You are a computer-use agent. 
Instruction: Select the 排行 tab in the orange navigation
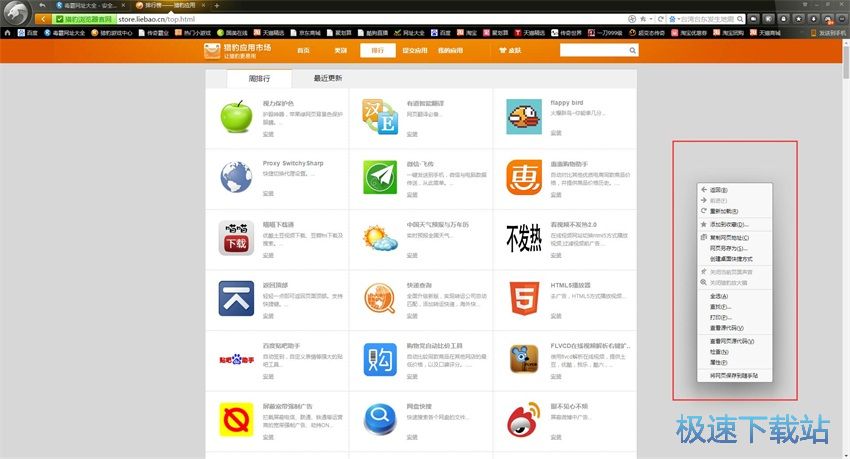tap(377, 50)
